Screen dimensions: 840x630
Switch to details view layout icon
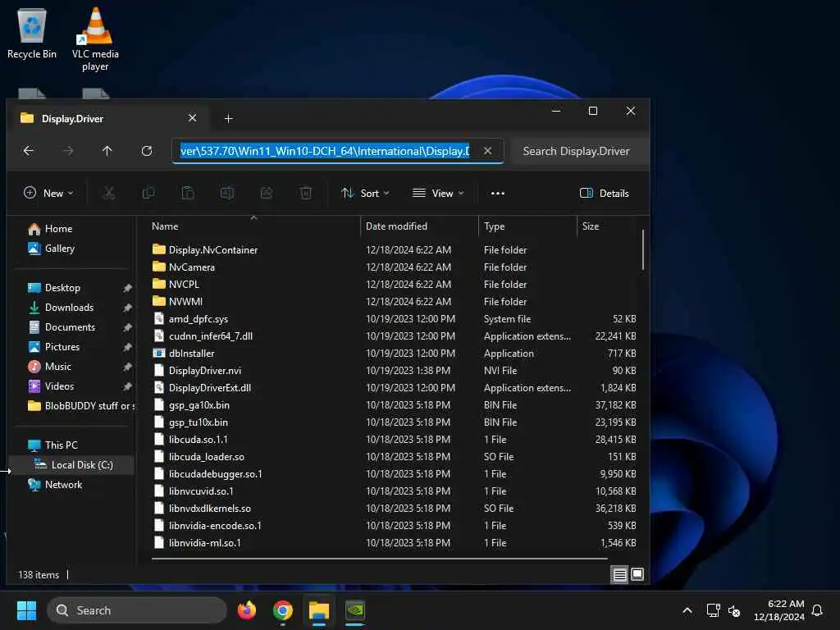619,575
